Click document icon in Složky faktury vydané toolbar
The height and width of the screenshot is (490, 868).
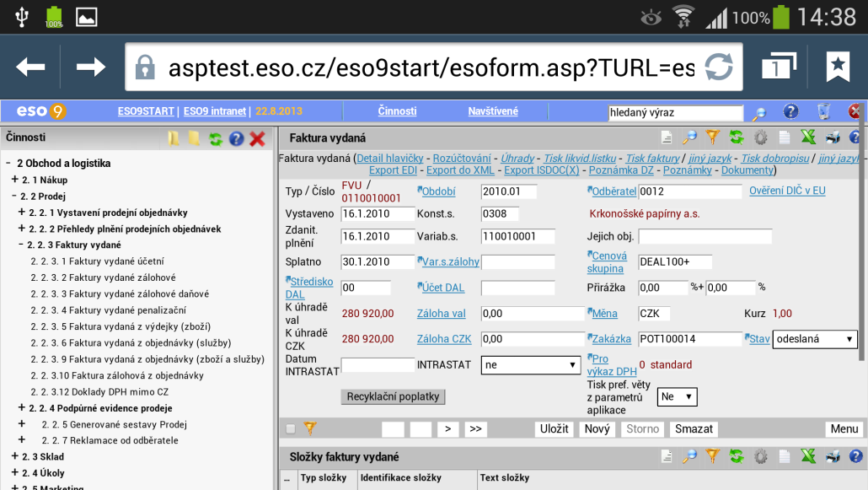coord(667,457)
